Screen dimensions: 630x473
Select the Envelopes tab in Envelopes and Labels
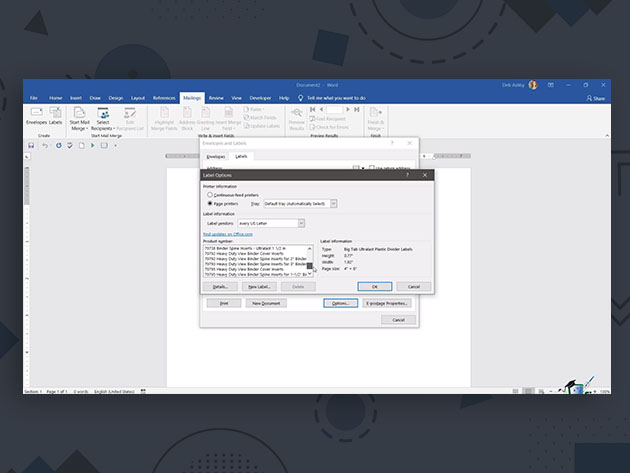[x=216, y=156]
